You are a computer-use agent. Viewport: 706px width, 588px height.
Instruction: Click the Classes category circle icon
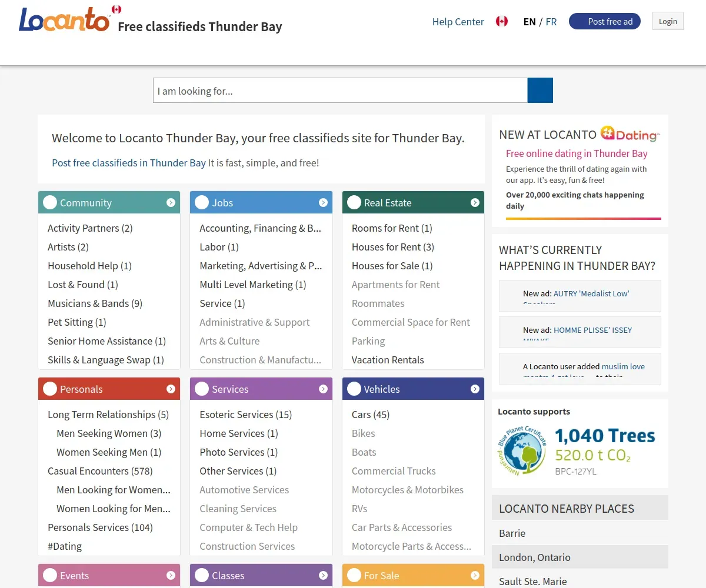point(202,575)
